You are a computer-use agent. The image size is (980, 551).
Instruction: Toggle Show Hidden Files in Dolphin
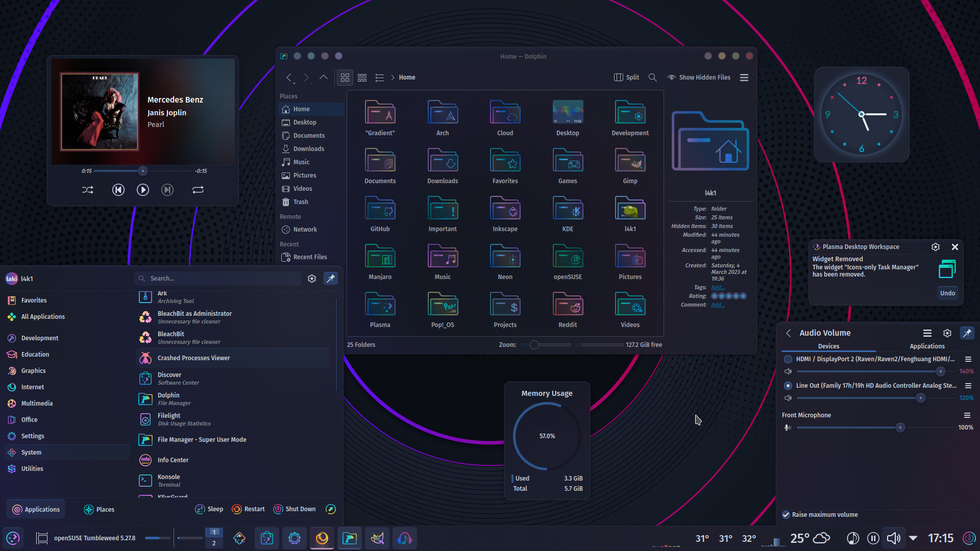coord(699,78)
